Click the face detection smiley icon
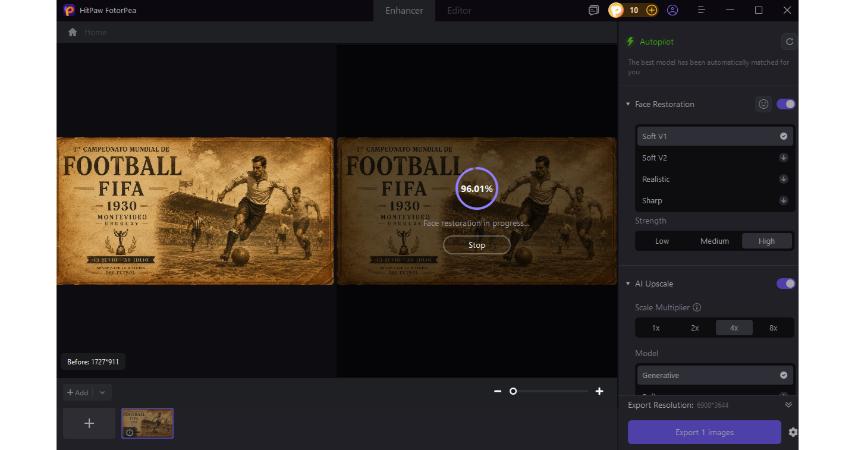The image size is (855, 450). click(x=763, y=104)
